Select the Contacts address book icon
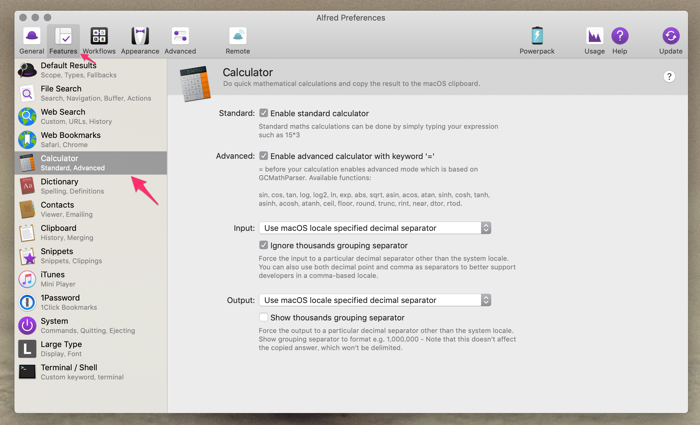 pyautogui.click(x=27, y=209)
